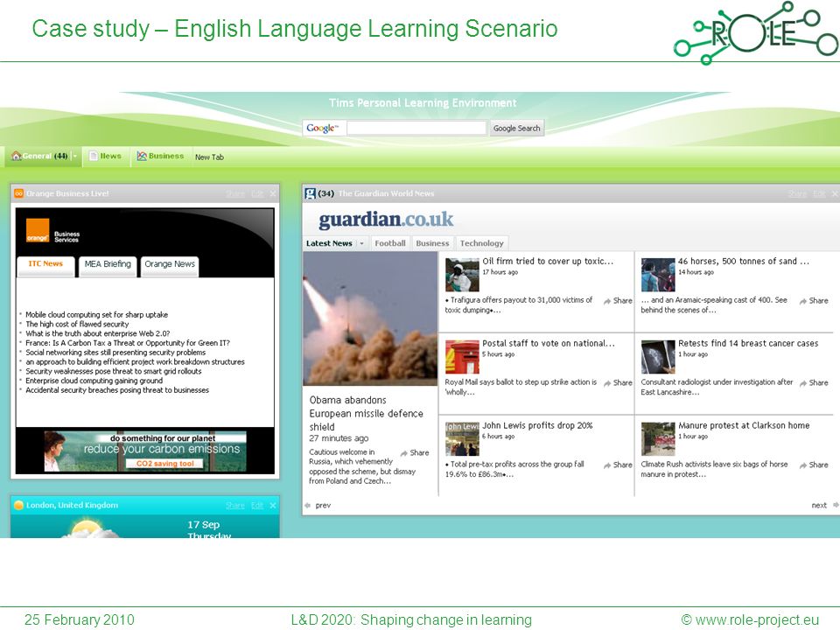Click the chart icon on Business tab
This screenshot has width=840, height=630.
pyautogui.click(x=142, y=156)
